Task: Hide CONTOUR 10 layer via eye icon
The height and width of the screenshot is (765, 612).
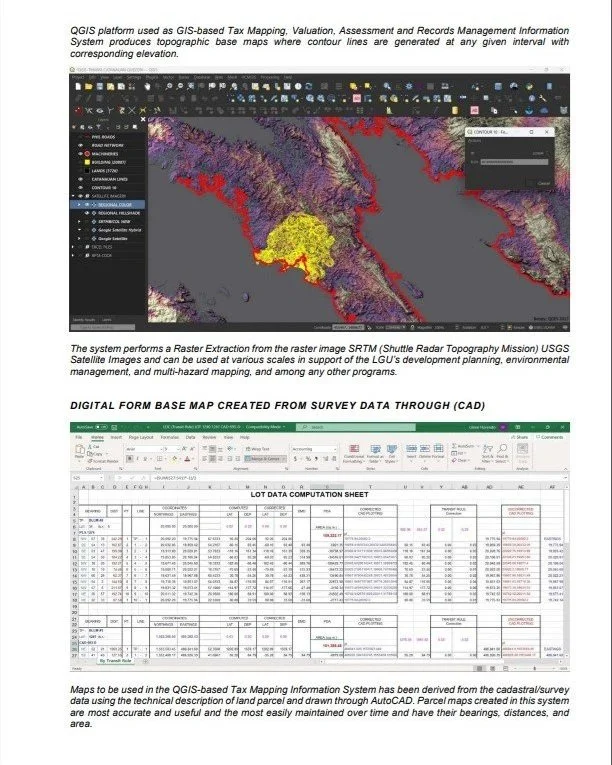Action: tap(81, 187)
